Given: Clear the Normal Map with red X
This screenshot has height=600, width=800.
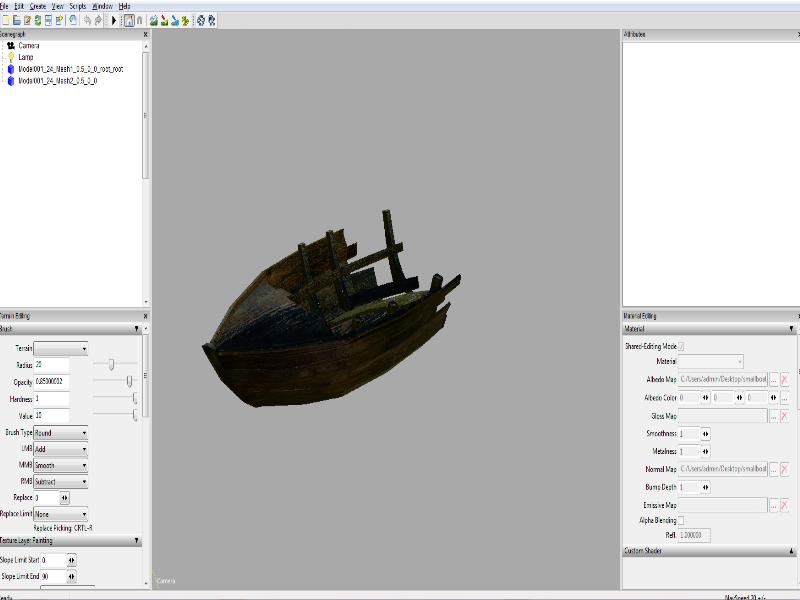Looking at the screenshot, I should point(785,469).
